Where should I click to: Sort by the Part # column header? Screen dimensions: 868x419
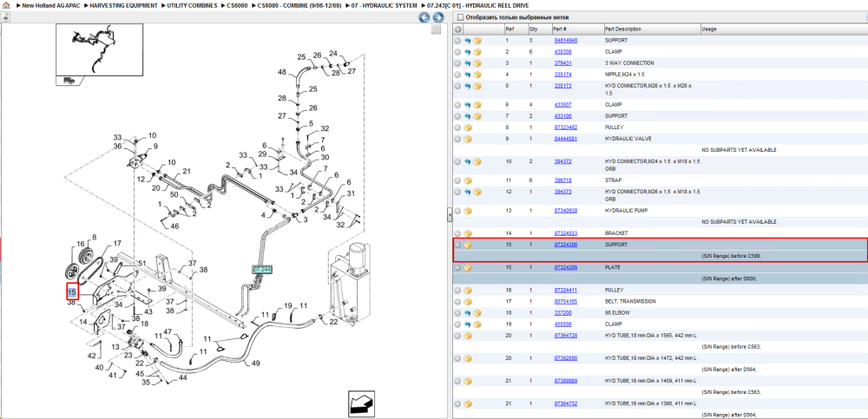[577, 29]
